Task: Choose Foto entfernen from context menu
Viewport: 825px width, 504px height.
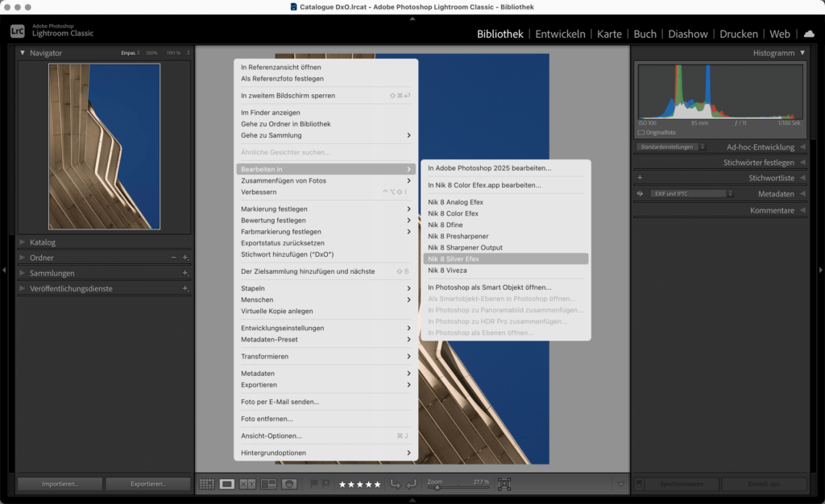Action: (x=325, y=419)
